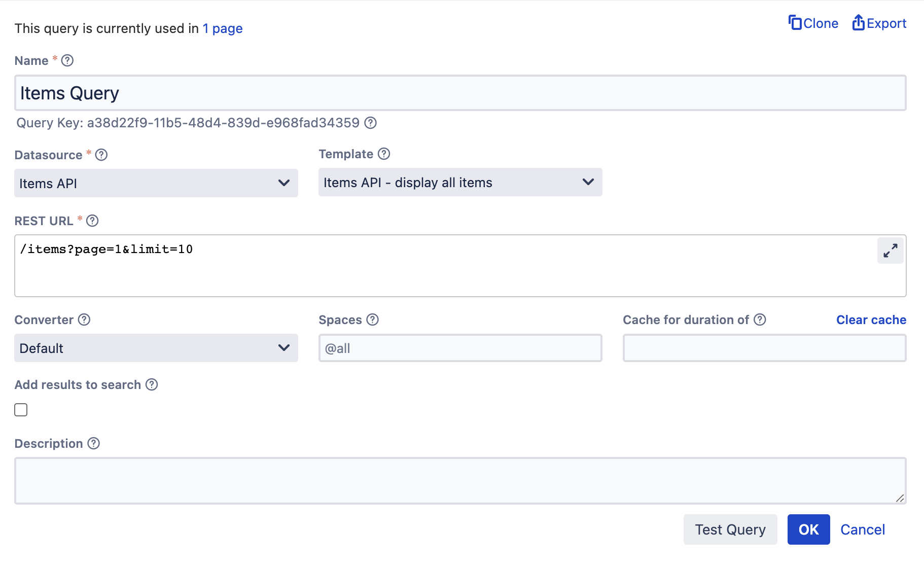Image resolution: width=924 pixels, height=567 pixels.
Task: Open the Spaces help tooltip
Action: coord(373,320)
